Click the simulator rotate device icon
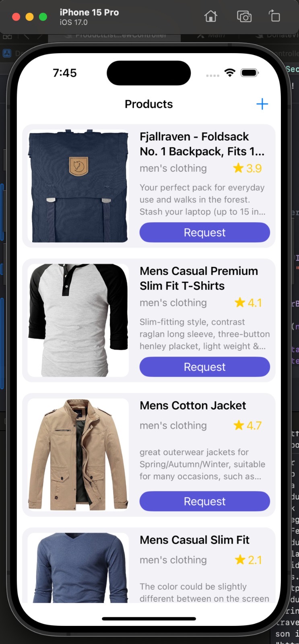Screen dimensions: 299x644 (274, 16)
